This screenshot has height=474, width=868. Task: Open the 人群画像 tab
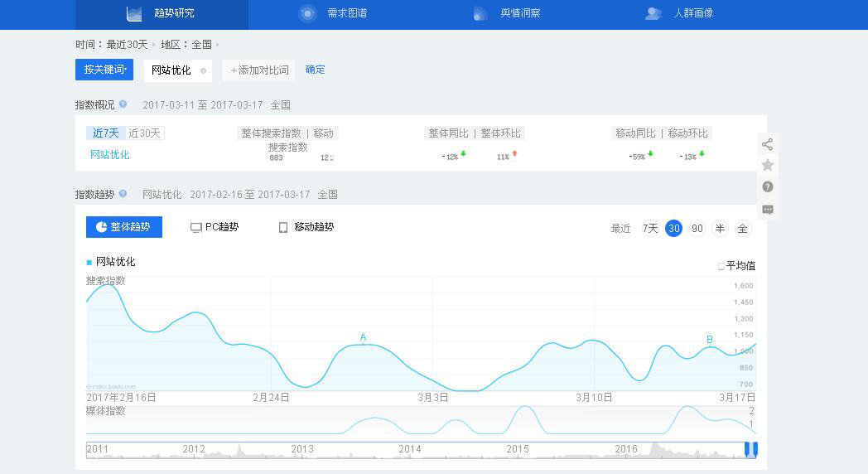tap(680, 13)
